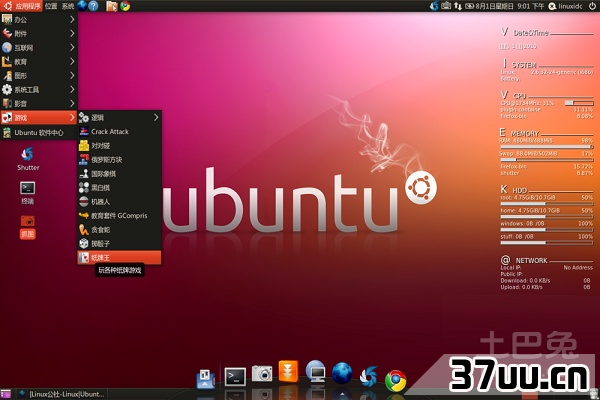Open the file manager folder icon in top panel

click(x=111, y=6)
